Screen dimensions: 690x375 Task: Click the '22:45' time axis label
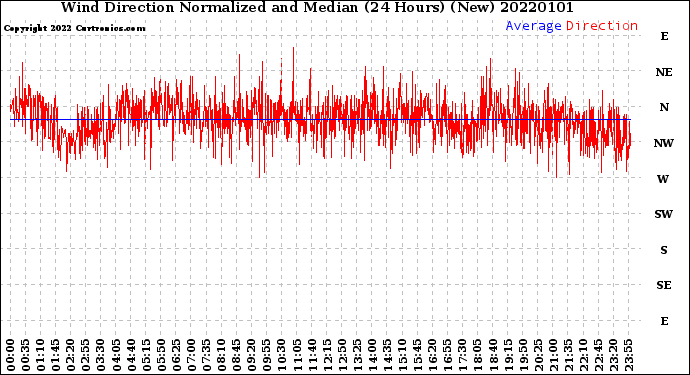[598, 355]
